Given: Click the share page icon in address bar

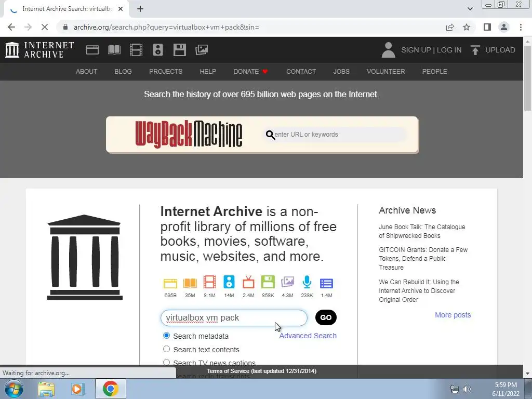Looking at the screenshot, I should [x=450, y=27].
